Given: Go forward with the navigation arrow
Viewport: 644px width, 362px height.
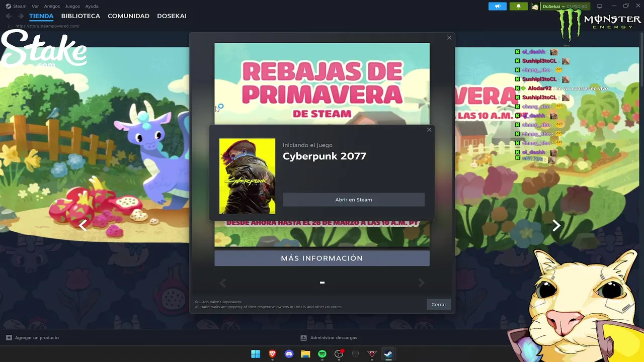Looking at the screenshot, I should [x=21, y=16].
